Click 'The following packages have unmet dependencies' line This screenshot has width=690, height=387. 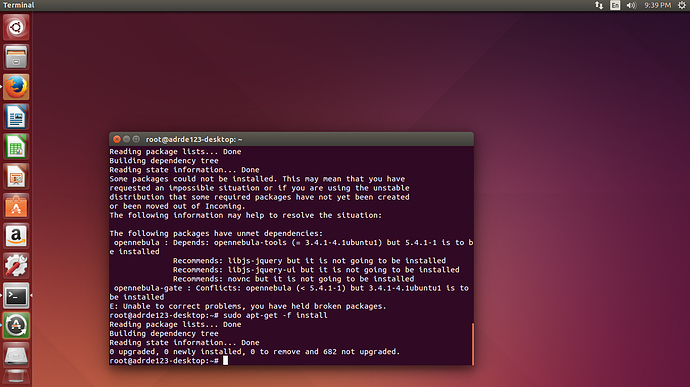pos(216,233)
